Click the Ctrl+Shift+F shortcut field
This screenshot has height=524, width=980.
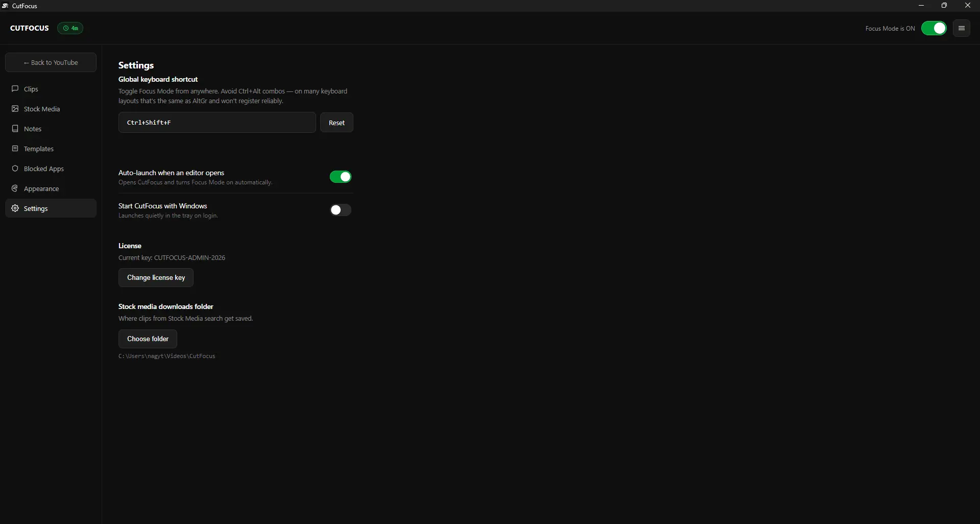pyautogui.click(x=217, y=123)
